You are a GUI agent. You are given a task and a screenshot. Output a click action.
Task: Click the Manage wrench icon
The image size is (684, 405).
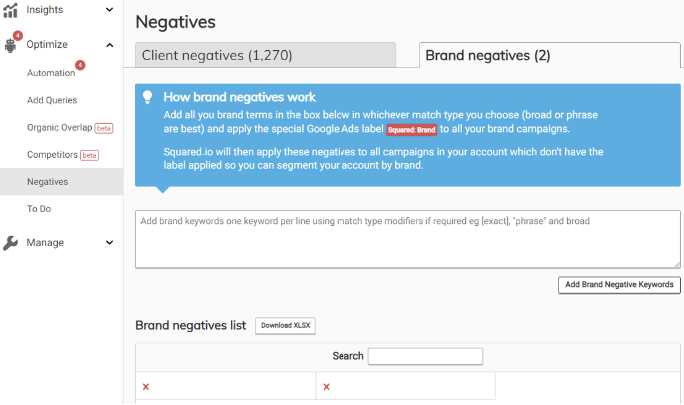coord(11,243)
